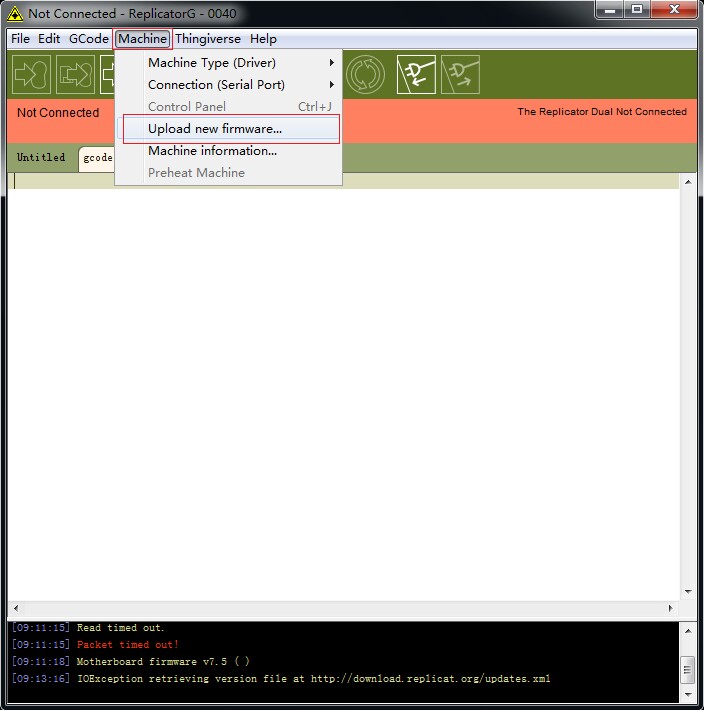Click the horizontal scrollbar right arrow
This screenshot has height=710, width=704.
pos(670,608)
